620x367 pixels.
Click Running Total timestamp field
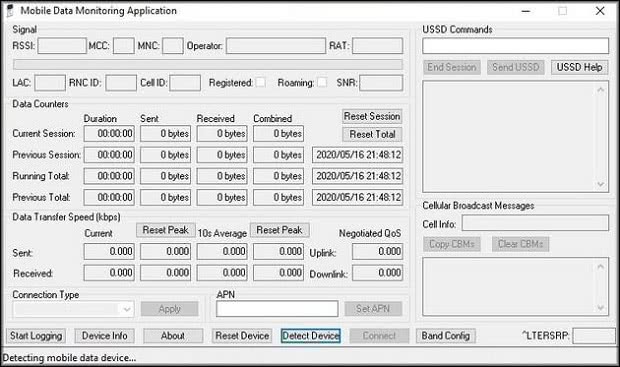pos(358,176)
